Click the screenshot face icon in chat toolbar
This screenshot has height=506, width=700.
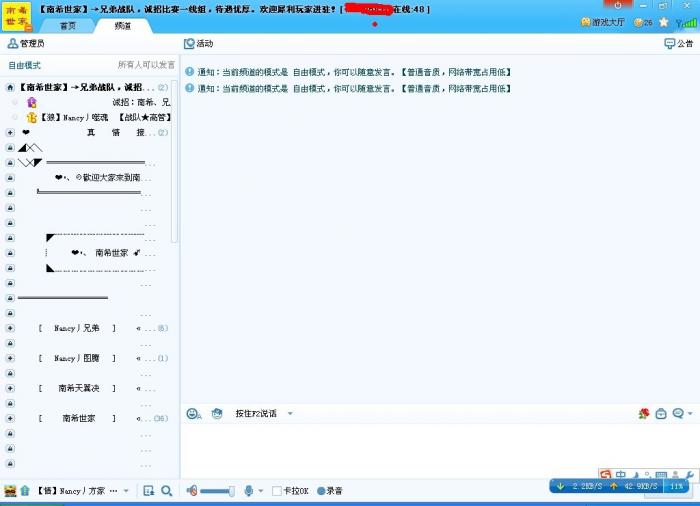[217, 414]
